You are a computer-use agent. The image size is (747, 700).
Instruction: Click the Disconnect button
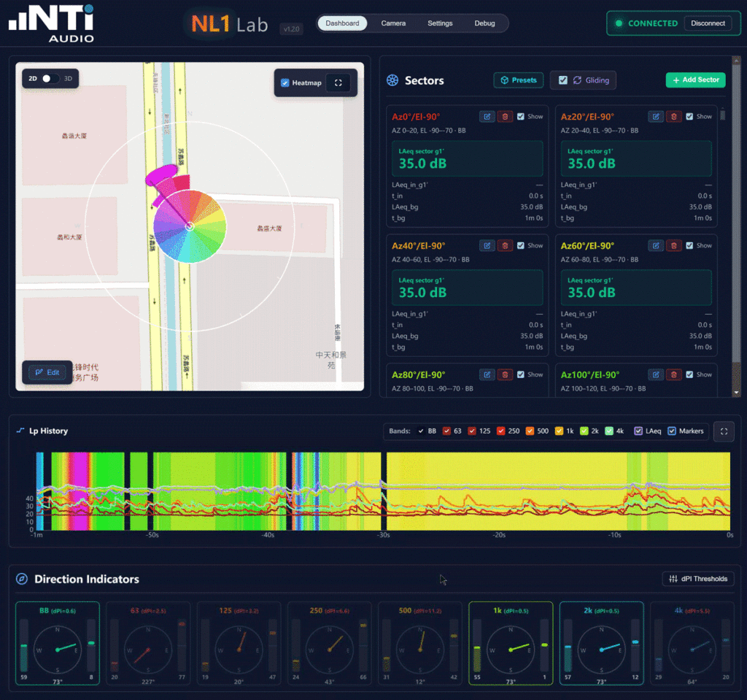tap(708, 23)
